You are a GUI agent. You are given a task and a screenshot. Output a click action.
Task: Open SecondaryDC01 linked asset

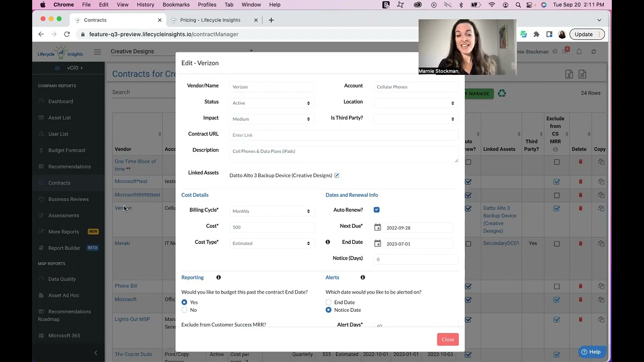pyautogui.click(x=501, y=243)
